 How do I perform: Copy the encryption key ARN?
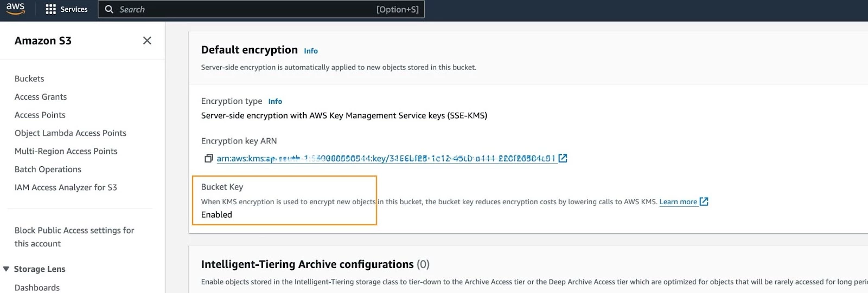pos(208,158)
